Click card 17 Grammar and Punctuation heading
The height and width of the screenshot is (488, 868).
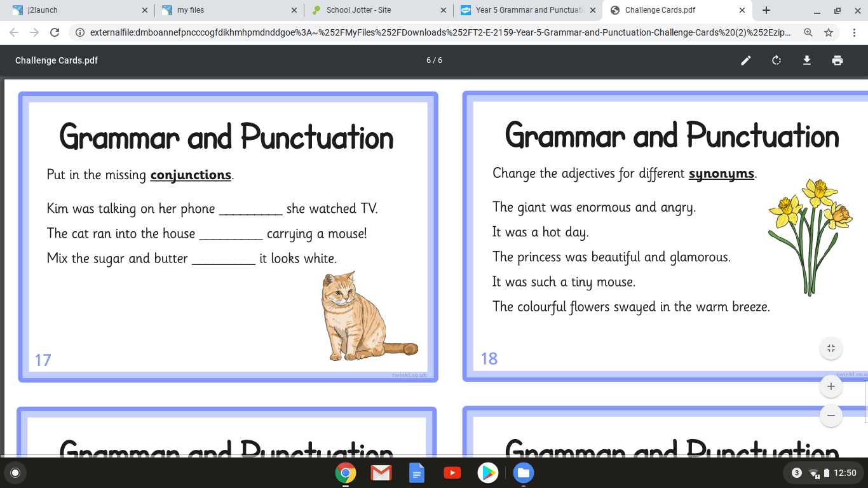point(226,137)
